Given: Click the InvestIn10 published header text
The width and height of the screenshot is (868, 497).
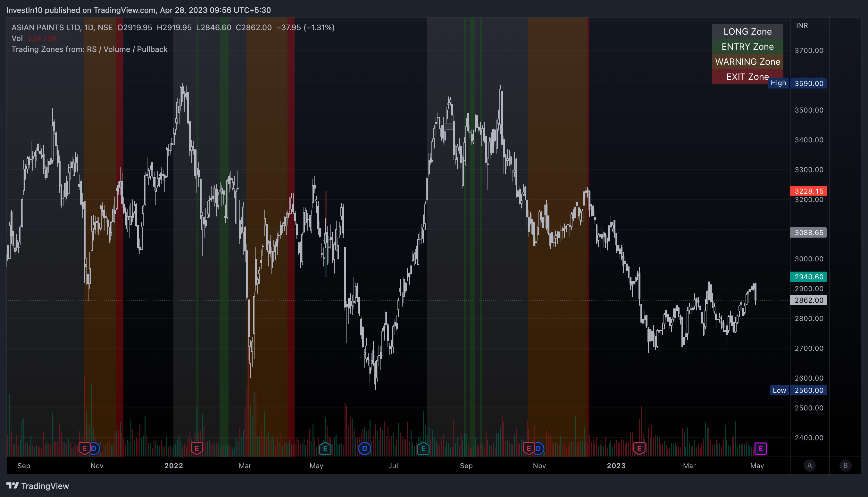Looking at the screenshot, I should pyautogui.click(x=138, y=10).
